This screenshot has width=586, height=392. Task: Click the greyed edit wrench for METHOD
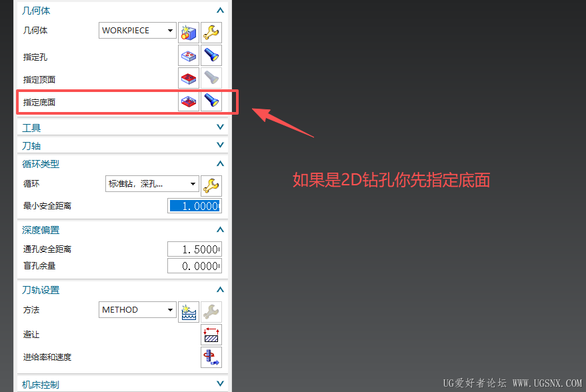coord(211,312)
